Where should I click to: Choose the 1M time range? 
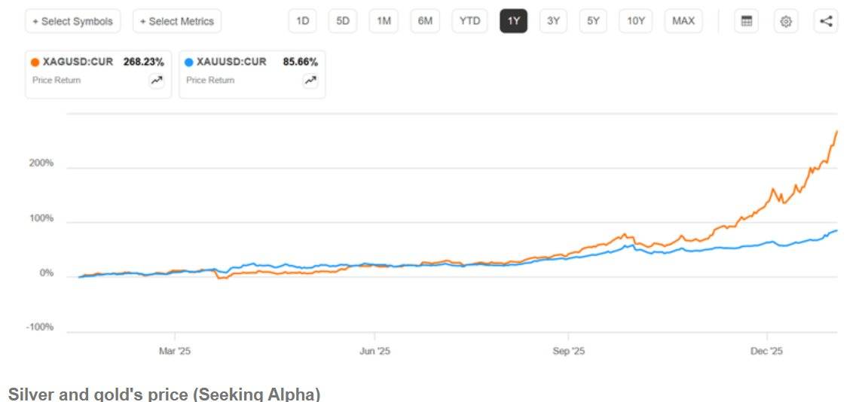point(384,21)
